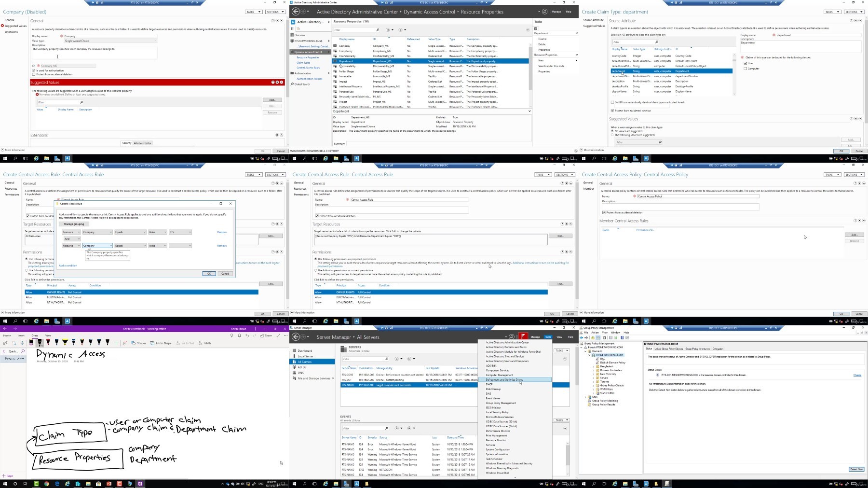Open the Shapes tool in OneNote

pos(138,343)
